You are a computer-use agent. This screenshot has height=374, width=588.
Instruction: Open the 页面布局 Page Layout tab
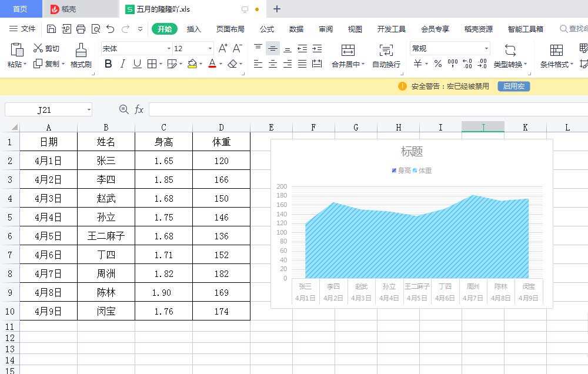(230, 29)
